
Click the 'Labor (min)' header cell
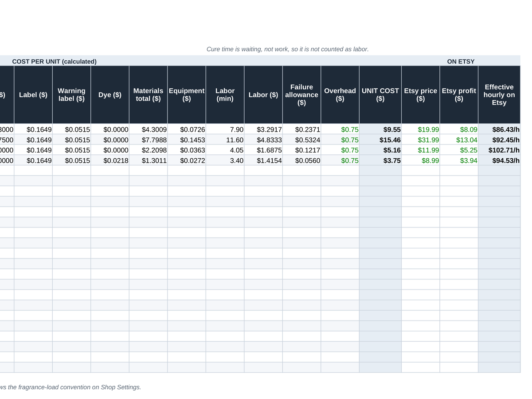[225, 95]
